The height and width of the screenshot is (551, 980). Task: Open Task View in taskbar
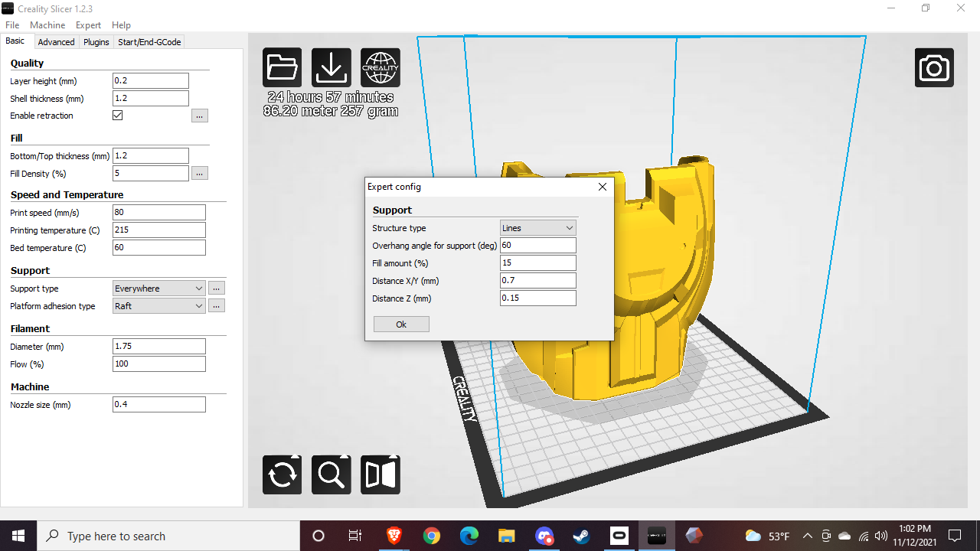(x=355, y=536)
